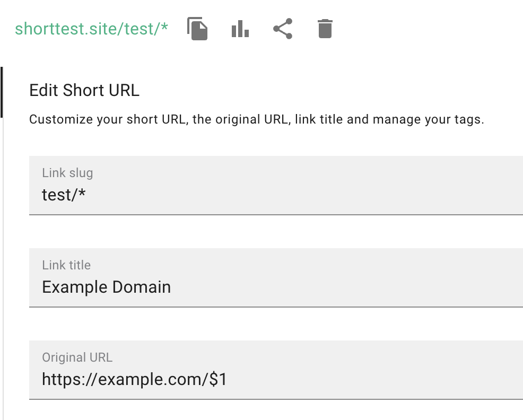Screen dimensions: 523x420
Task: Click the Example Domain title text
Action: (x=106, y=286)
